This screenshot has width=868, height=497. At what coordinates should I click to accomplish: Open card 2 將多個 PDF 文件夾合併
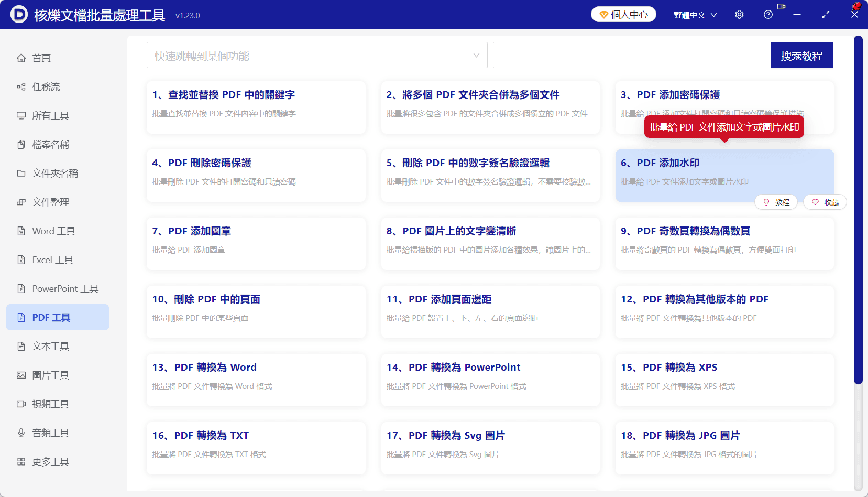(x=490, y=107)
